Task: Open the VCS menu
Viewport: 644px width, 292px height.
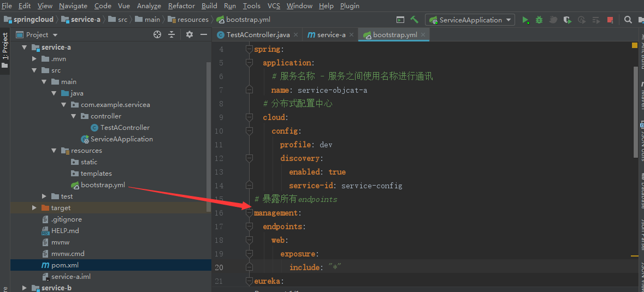Action: point(274,6)
